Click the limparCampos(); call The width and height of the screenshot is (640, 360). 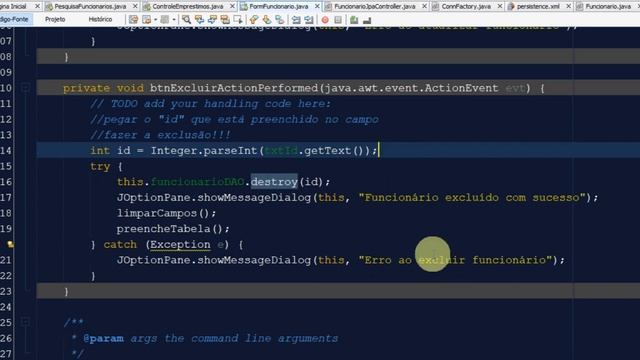(166, 213)
